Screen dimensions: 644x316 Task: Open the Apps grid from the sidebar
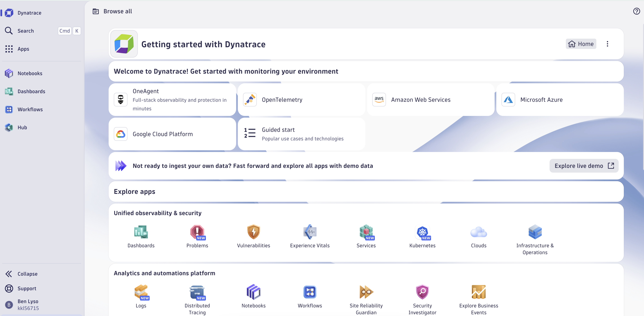(x=23, y=49)
